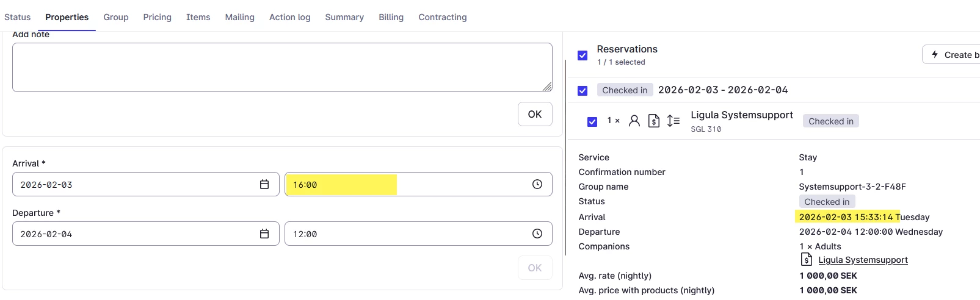Click the arrival date field showing 2026-02-03

[134, 184]
